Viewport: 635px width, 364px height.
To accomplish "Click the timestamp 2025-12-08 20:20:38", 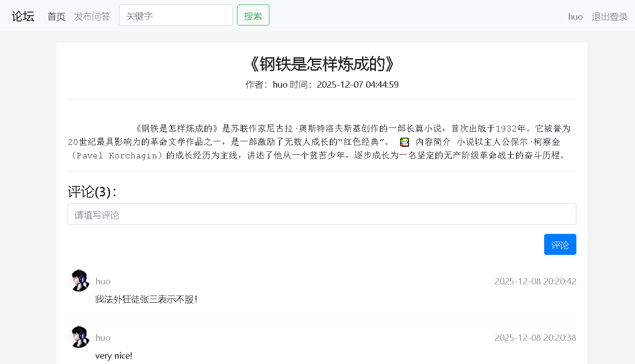I will [535, 338].
